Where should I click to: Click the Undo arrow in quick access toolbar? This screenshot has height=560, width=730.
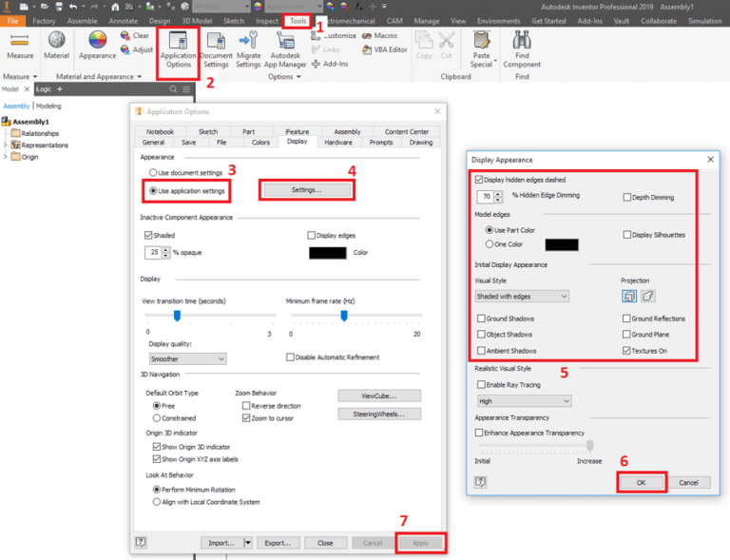(73, 7)
